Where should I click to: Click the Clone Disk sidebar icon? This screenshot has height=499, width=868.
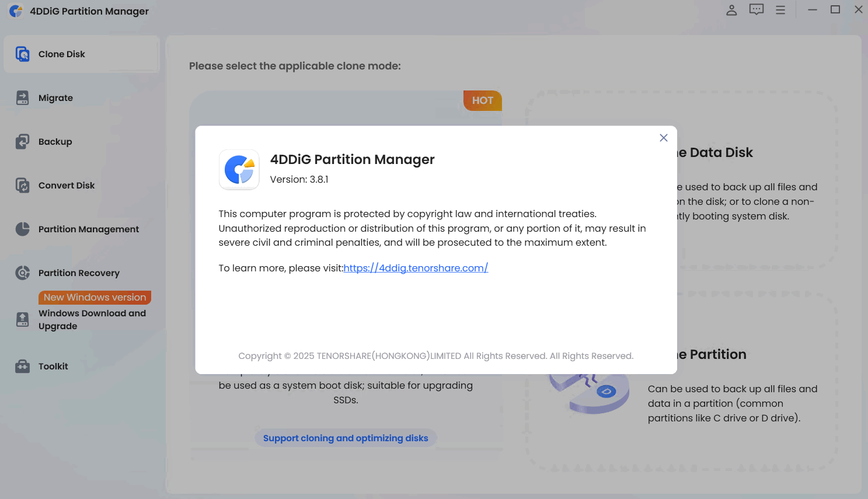[22, 54]
